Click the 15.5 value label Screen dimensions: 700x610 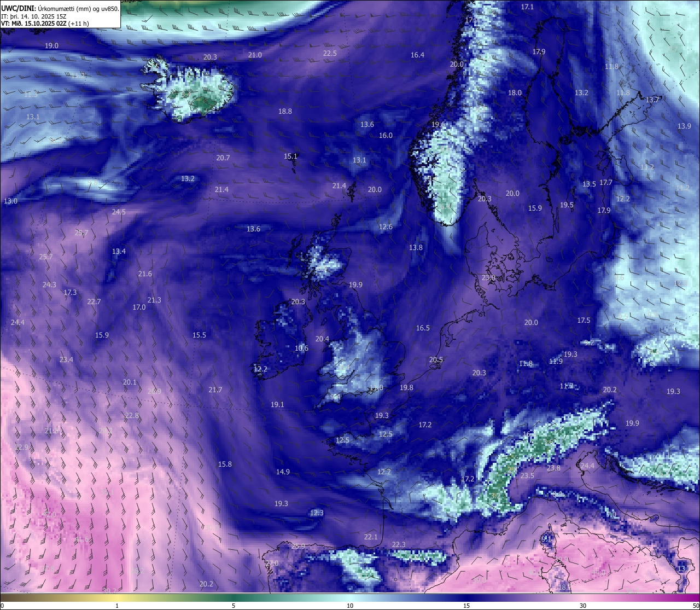(x=199, y=335)
